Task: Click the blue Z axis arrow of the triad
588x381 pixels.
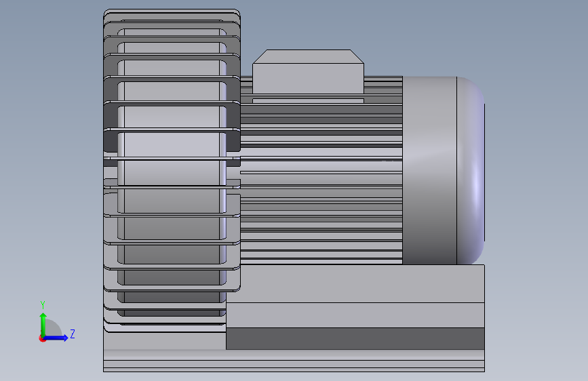Action: pos(56,338)
